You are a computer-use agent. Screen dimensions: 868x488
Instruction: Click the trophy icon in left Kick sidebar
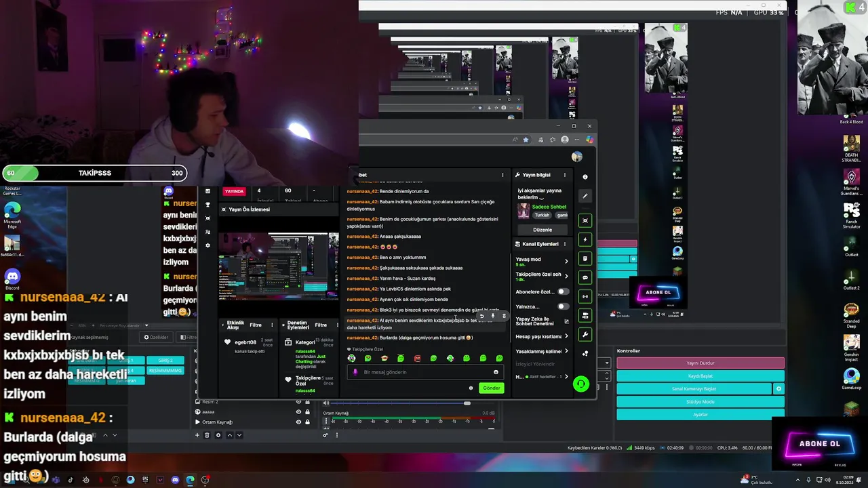click(x=208, y=205)
